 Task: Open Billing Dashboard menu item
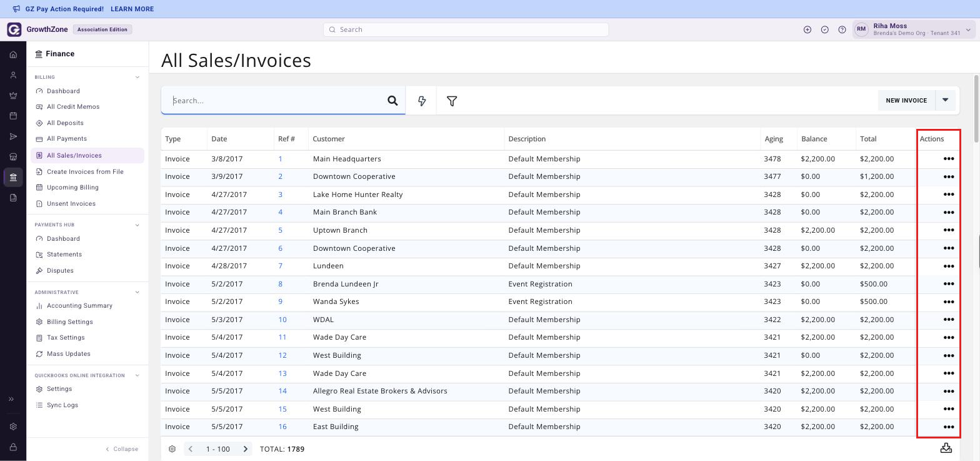pos(63,91)
